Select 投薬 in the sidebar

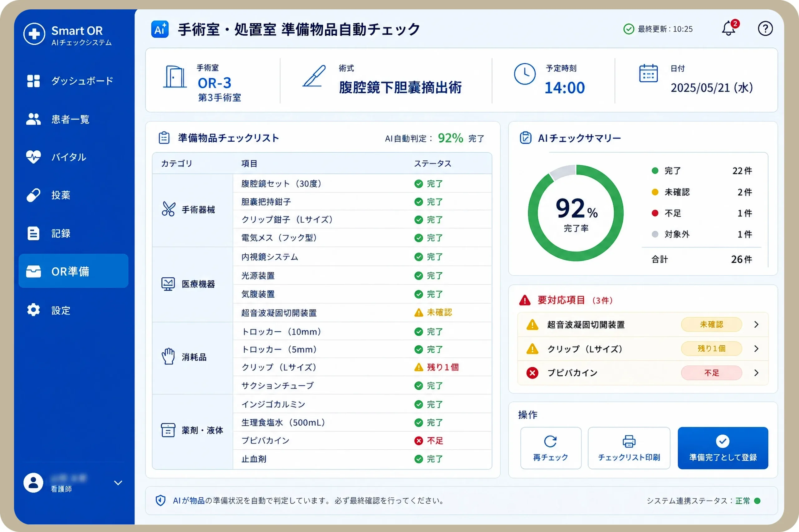[73, 195]
